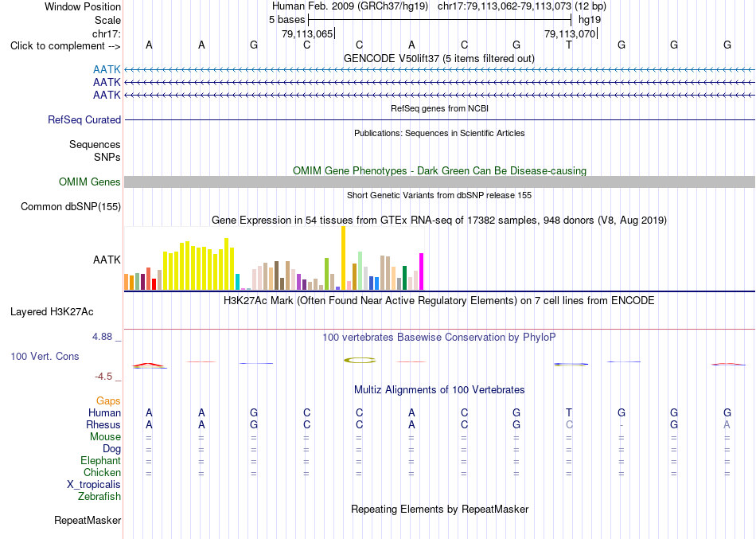This screenshot has width=756, height=539.
Task: Click the 79,113,065 coordinate marker
Action: click(x=308, y=33)
